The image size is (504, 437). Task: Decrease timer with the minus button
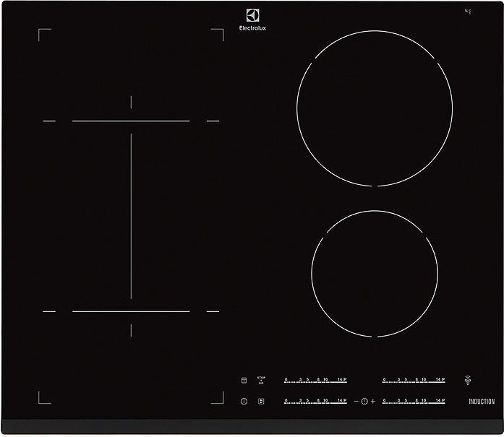(x=356, y=401)
